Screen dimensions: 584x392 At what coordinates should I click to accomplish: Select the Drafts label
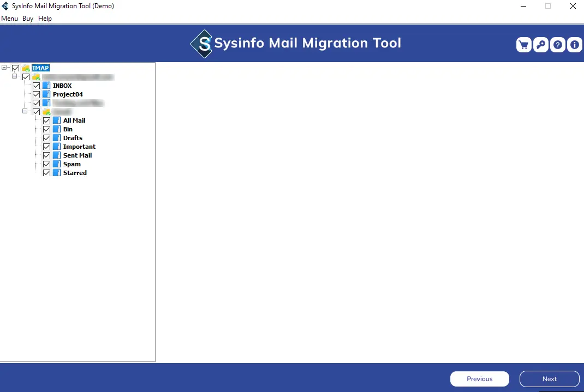click(x=73, y=138)
